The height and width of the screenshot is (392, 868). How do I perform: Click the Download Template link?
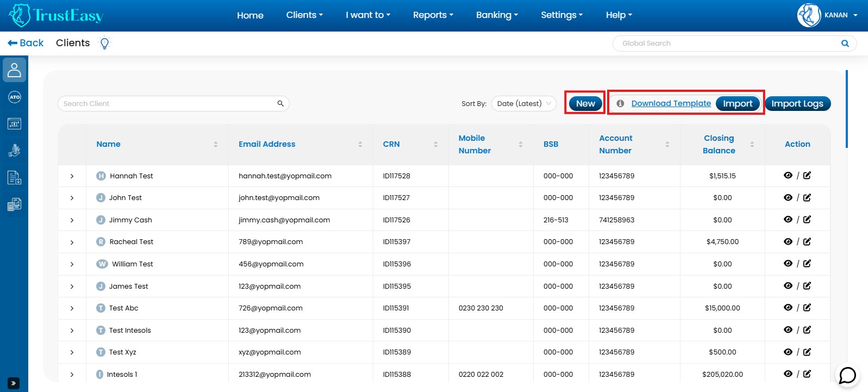click(x=671, y=103)
